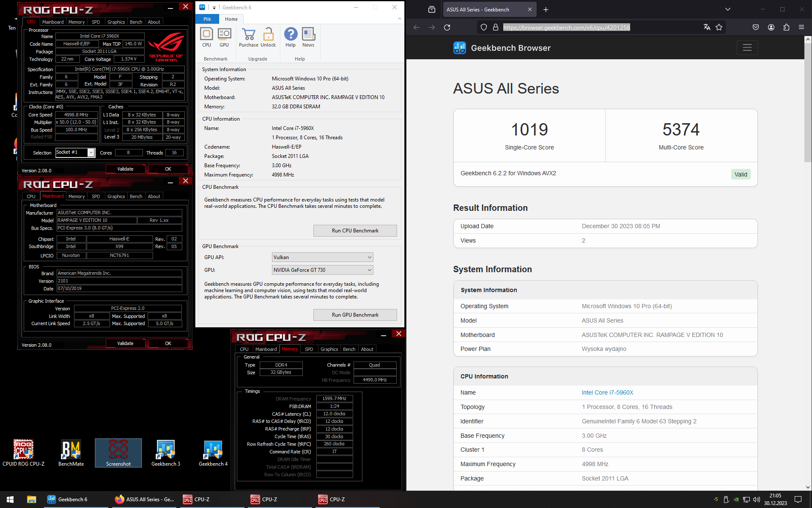Open the Purchase cart icon in Geekbench
Image resolution: width=812 pixels, height=508 pixels.
249,37
